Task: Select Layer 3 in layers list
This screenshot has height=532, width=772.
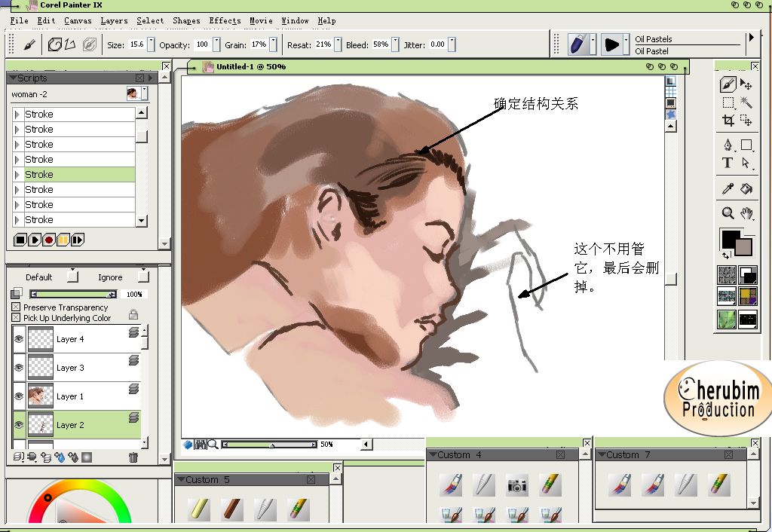Action: (x=77, y=368)
